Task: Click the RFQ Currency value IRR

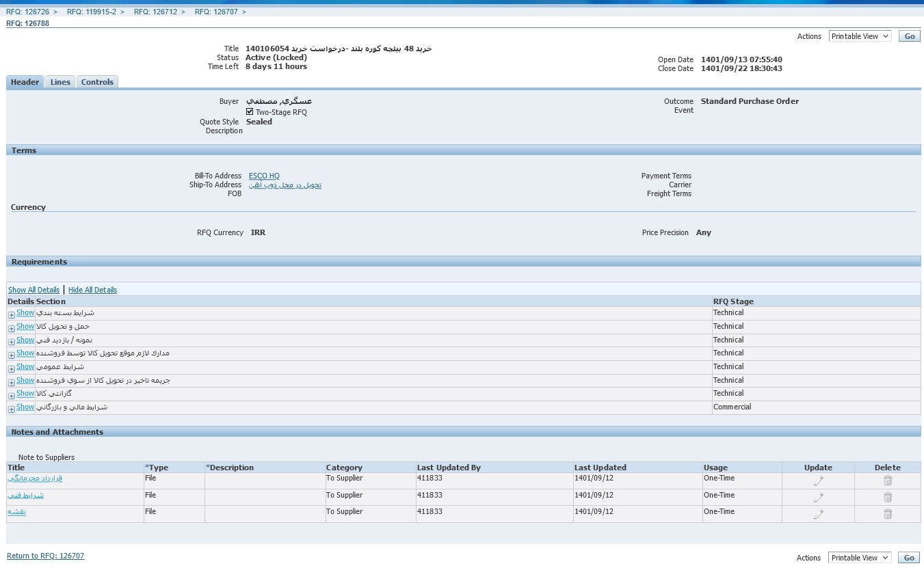Action: point(258,232)
